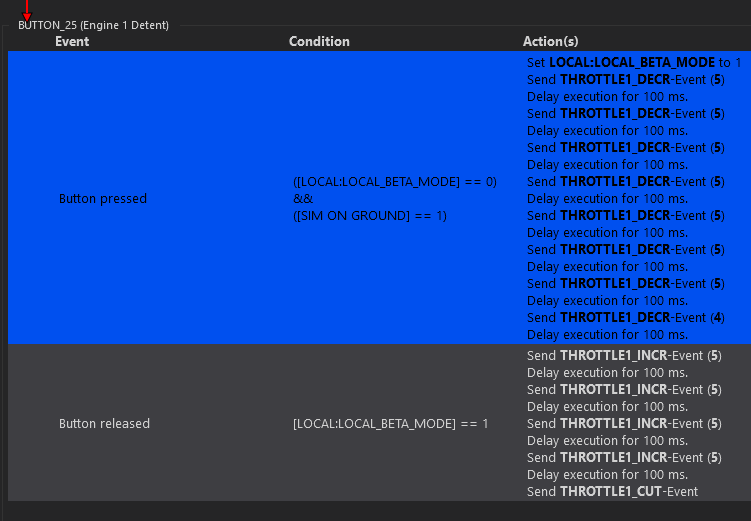Click the first delay action under Button released
The height and width of the screenshot is (521, 751).
pyautogui.click(x=607, y=372)
